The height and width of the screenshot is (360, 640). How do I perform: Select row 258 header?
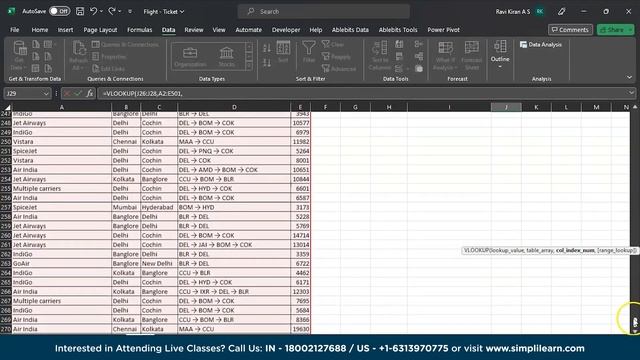[x=6, y=217]
